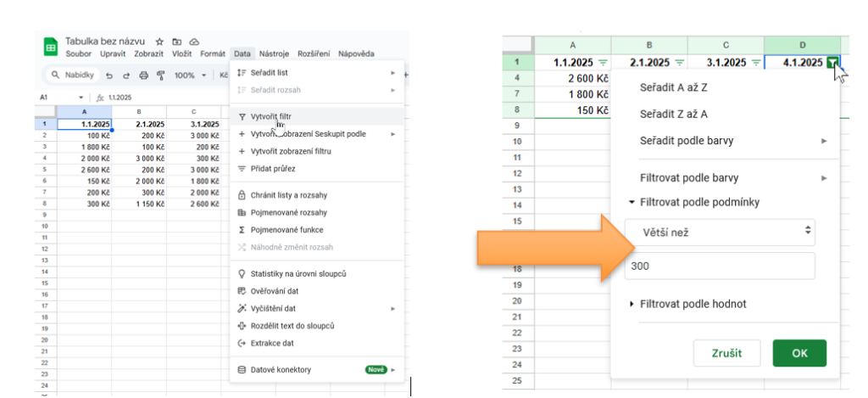Click the green OK button

tap(798, 353)
